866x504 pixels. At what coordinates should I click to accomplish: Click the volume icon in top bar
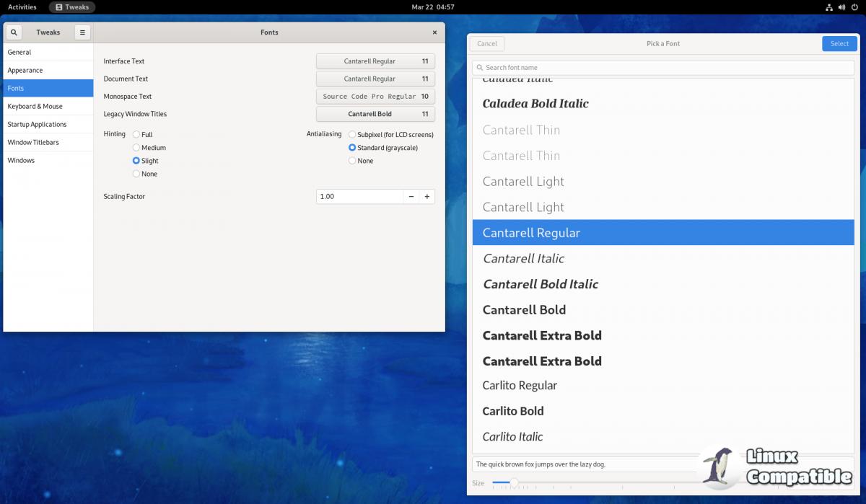(842, 7)
